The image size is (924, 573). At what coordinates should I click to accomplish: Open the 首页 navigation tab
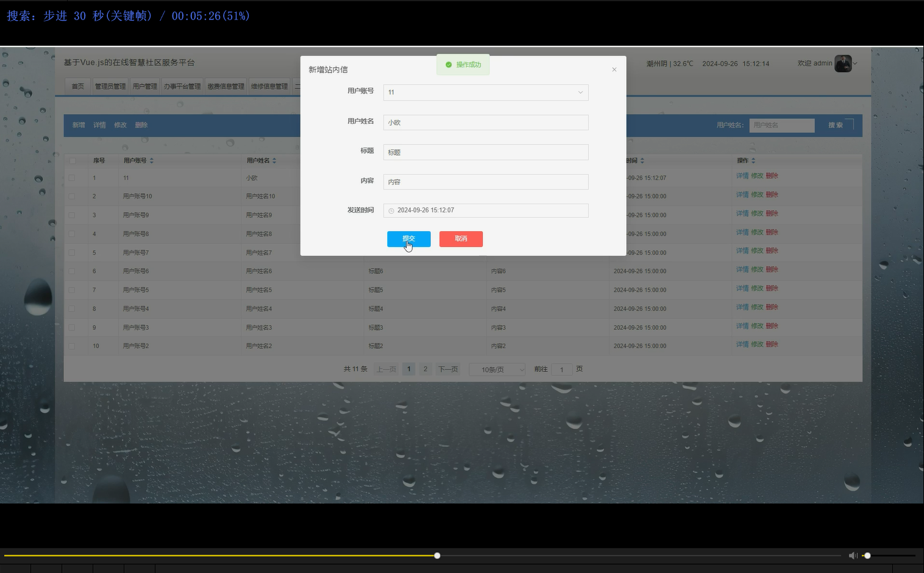78,87
